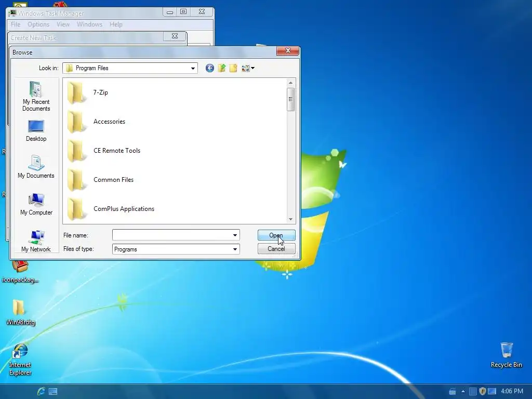The width and height of the screenshot is (532, 399).
Task: Launch Internet Explorer from the taskbar
Action: 41,391
